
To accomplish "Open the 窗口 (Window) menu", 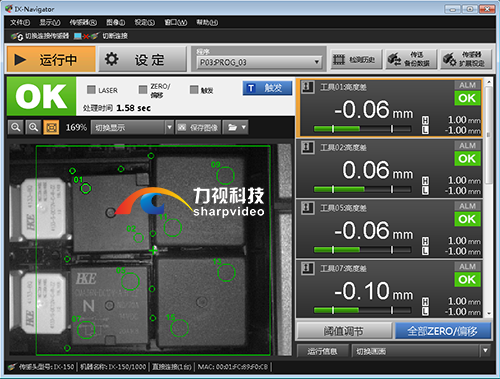I will tap(176, 22).
